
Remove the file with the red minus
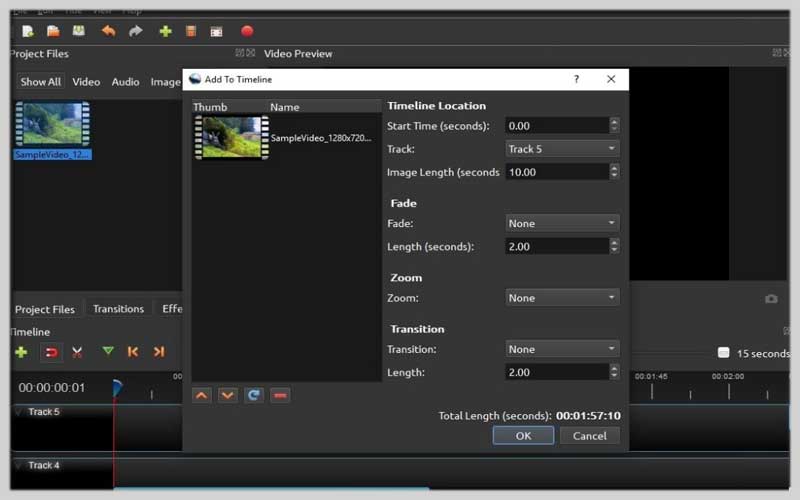coord(280,395)
